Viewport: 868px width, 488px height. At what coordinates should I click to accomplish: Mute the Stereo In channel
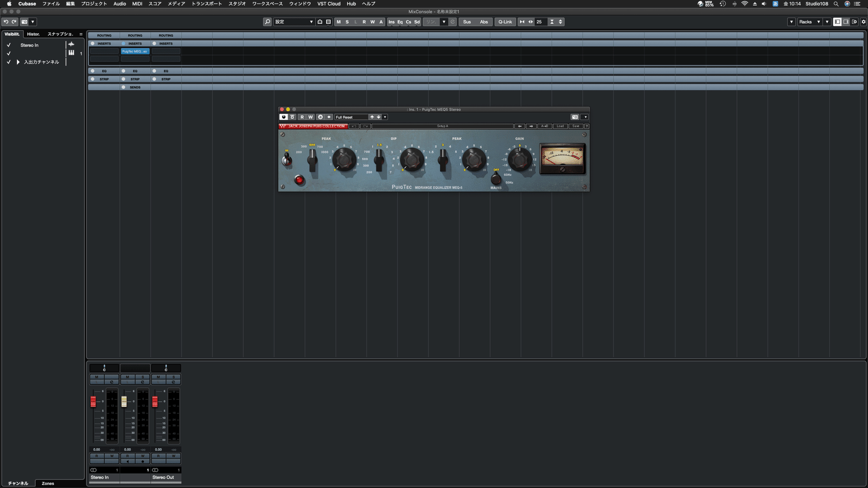[x=97, y=377]
